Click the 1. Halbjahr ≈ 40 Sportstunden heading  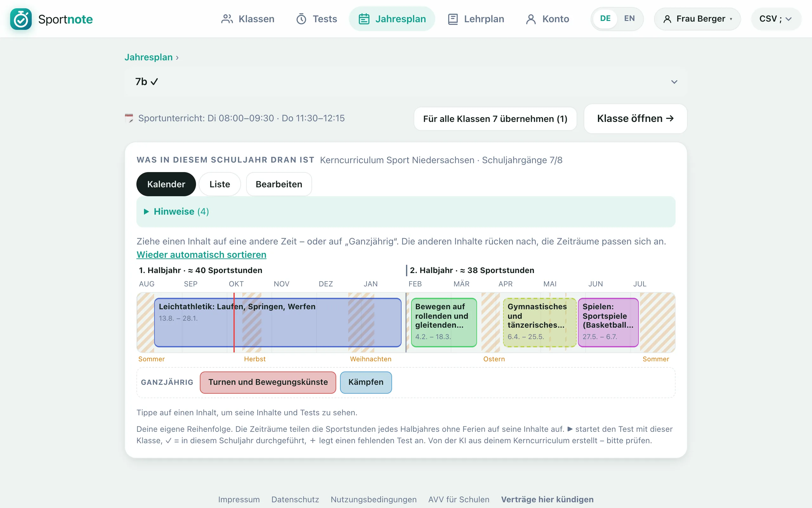click(x=200, y=271)
